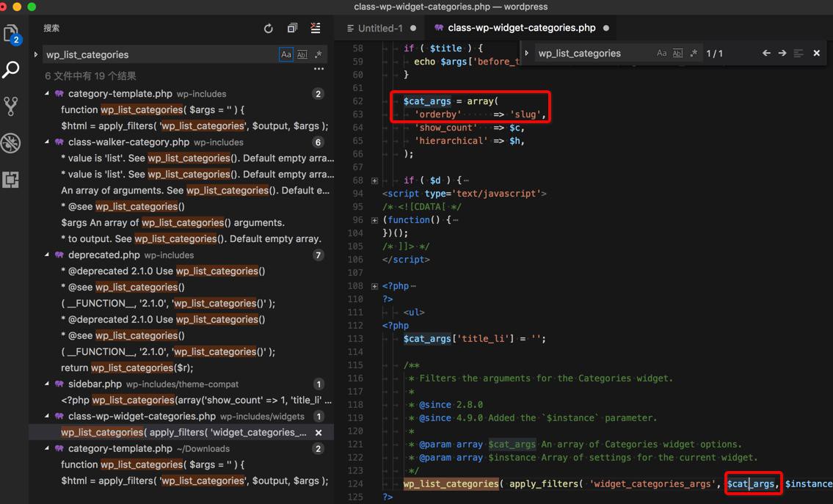Screen dimensions: 833x504
Task: Unfold the collapsed code at line 68
Action: point(374,180)
